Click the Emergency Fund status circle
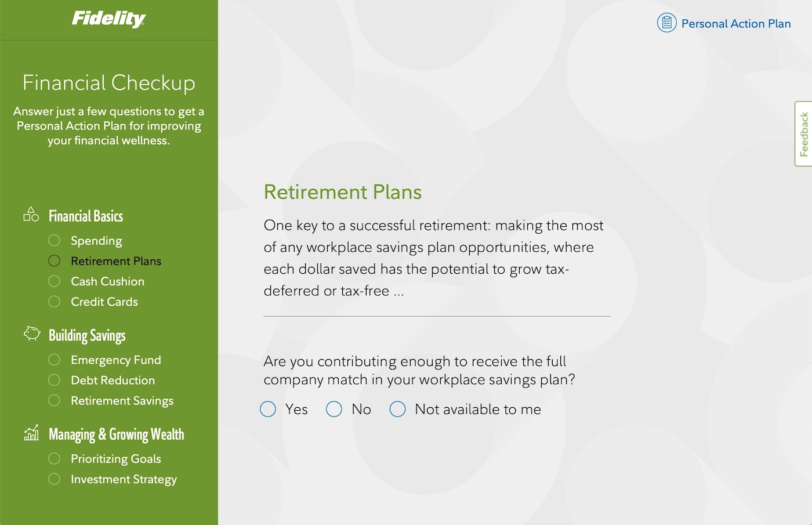The image size is (812, 525). [x=54, y=360]
